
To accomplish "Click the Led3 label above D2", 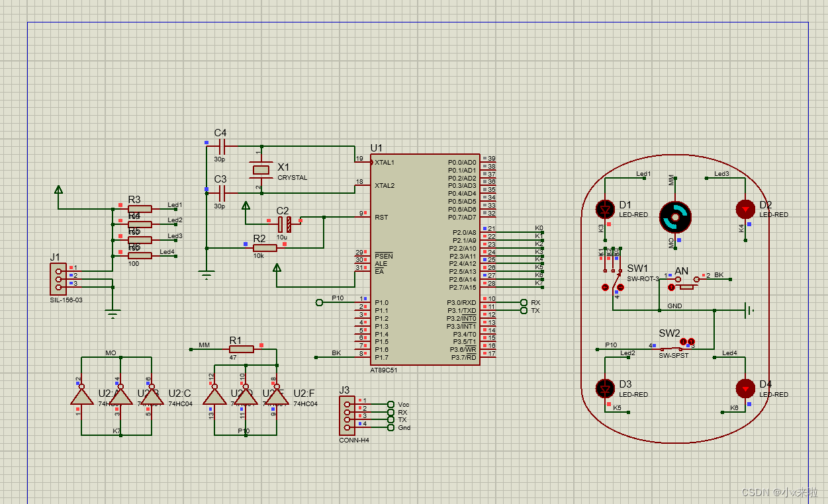I will pos(721,174).
